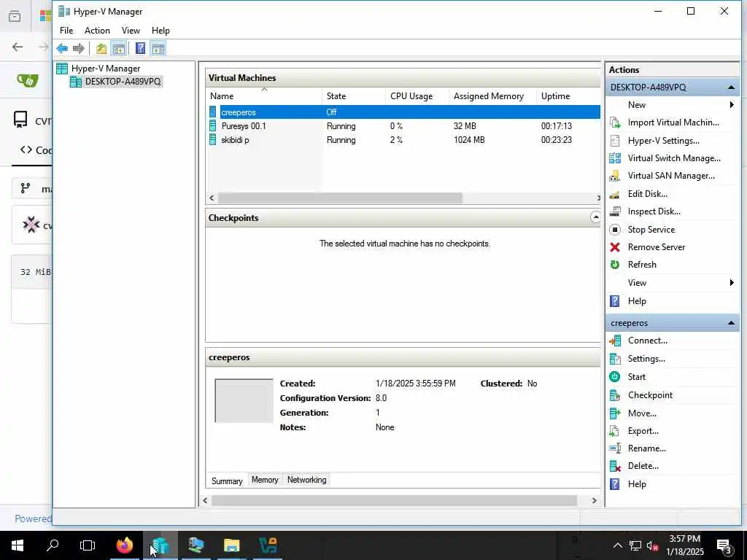This screenshot has width=747, height=560.
Task: Sort by the Name column header
Action: 264,96
